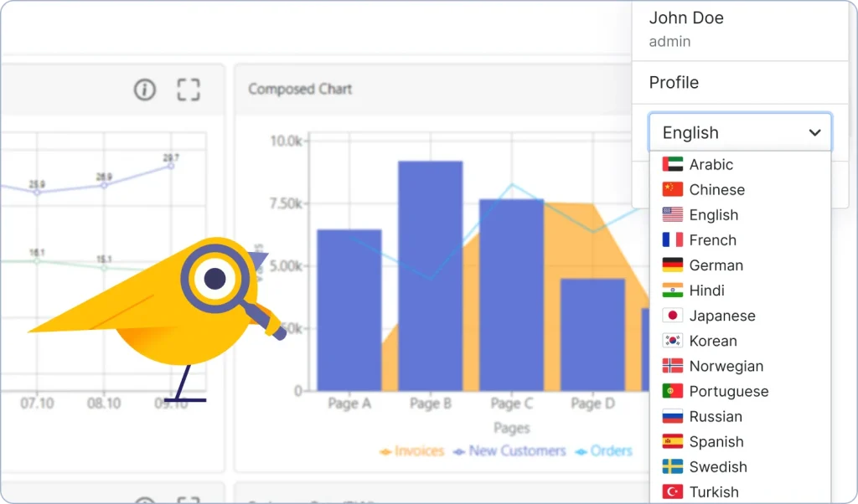This screenshot has width=858, height=504.
Task: Choose Russian in language dropdown
Action: [740, 416]
